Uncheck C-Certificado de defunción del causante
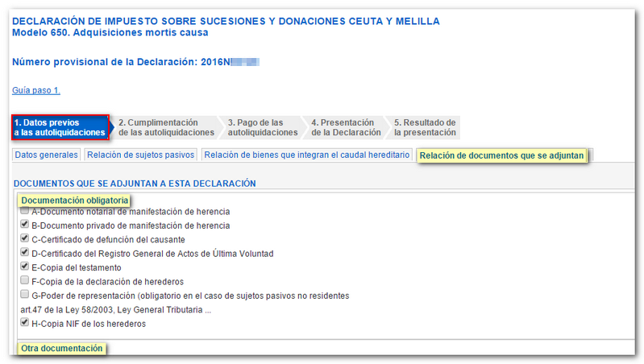Screen dimensions: 644x364 click(x=25, y=238)
